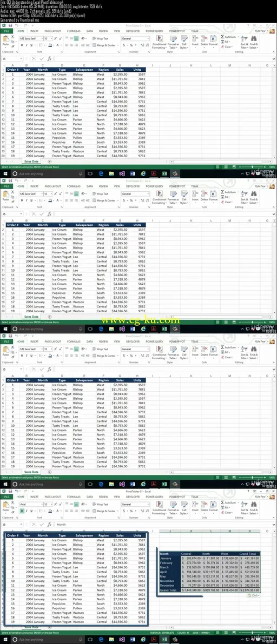Click the Windows Start button in the top frame's taskbar
The width and height of the screenshot is (277, 644).
(x=6, y=174)
